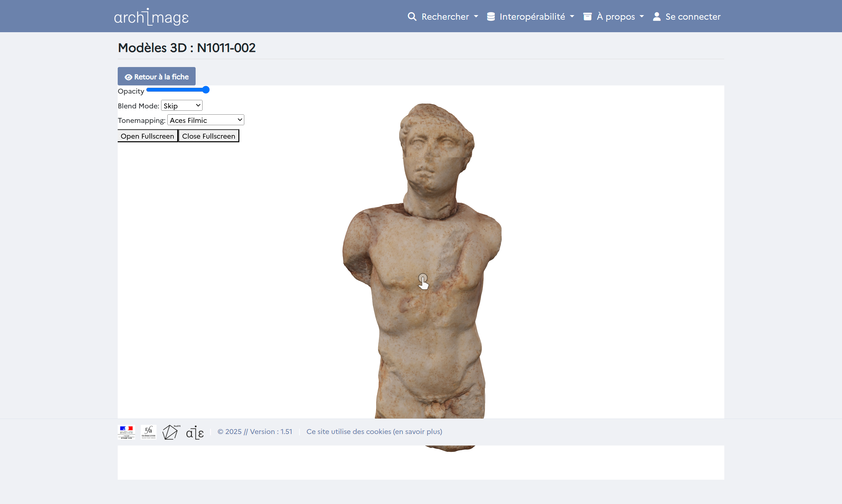Click the database icon beside Interopérabilité

click(491, 17)
